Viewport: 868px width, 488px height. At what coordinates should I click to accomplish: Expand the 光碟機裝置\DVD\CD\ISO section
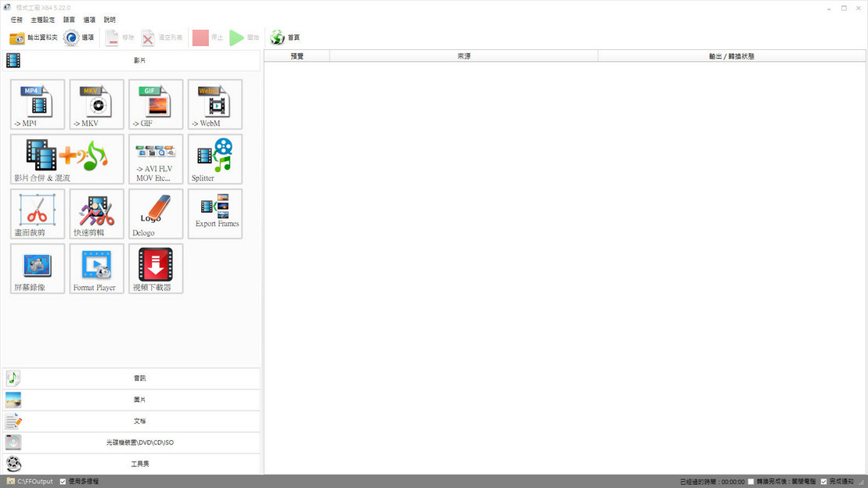(x=131, y=443)
